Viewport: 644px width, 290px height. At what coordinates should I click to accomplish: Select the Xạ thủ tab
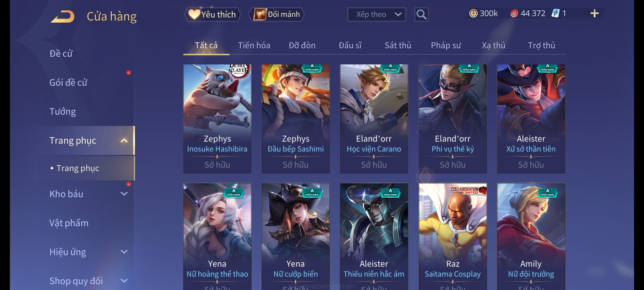click(493, 45)
